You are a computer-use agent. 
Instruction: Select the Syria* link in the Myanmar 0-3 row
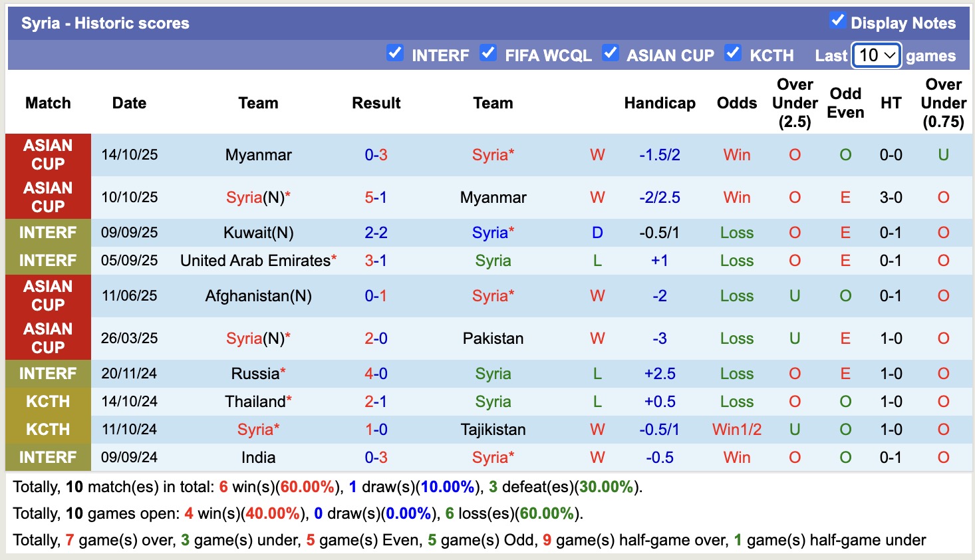(492, 155)
